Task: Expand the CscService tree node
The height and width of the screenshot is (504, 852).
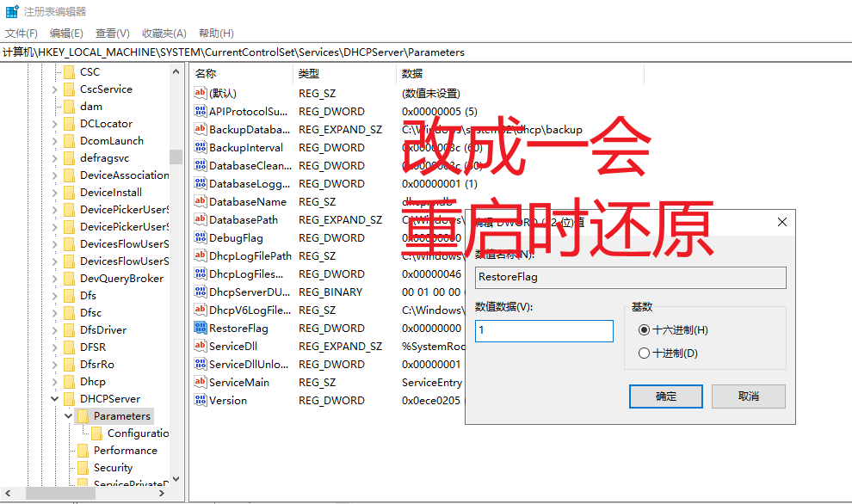Action: (x=55, y=89)
